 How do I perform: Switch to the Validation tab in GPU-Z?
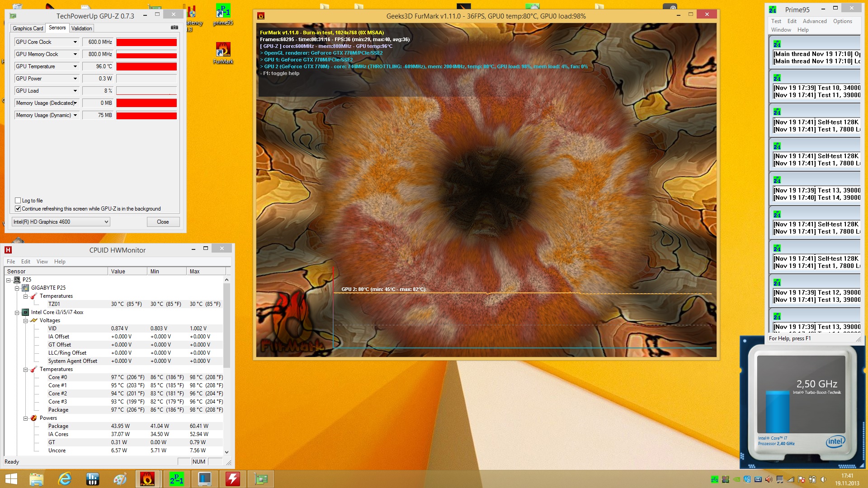[x=81, y=28]
